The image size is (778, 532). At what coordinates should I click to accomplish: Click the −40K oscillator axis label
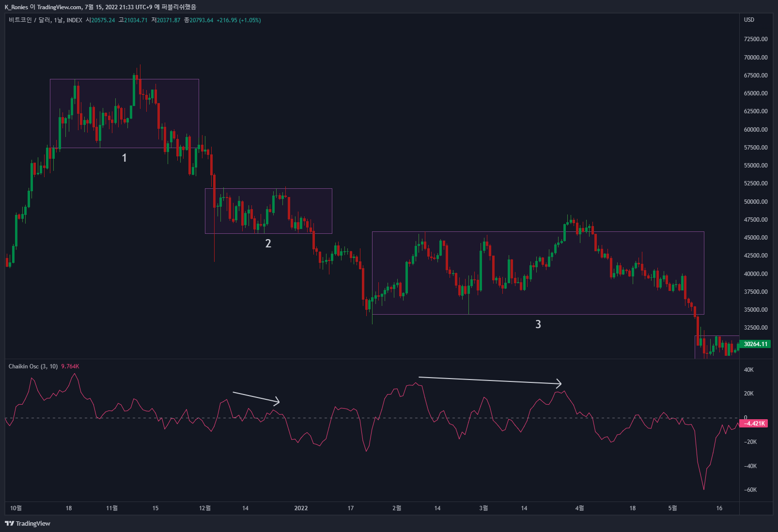(x=750, y=466)
